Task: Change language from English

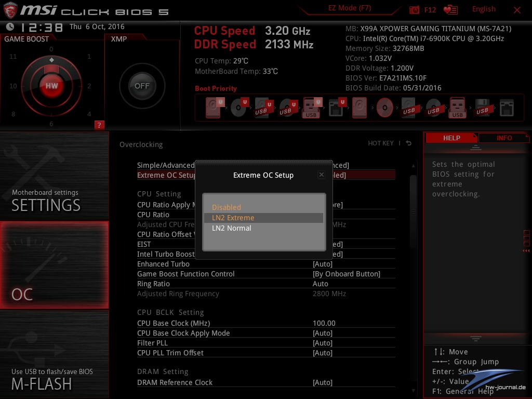Action: [x=484, y=9]
